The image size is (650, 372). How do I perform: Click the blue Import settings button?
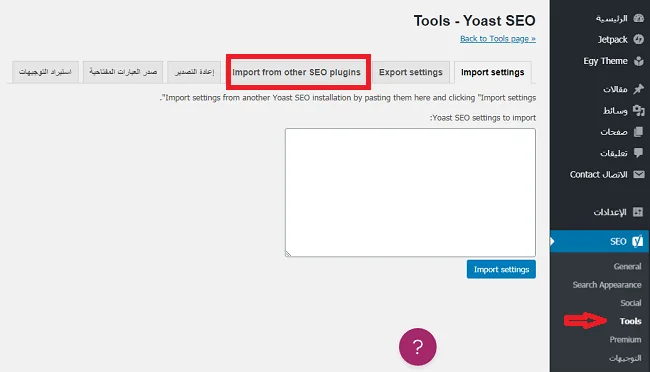coord(501,269)
